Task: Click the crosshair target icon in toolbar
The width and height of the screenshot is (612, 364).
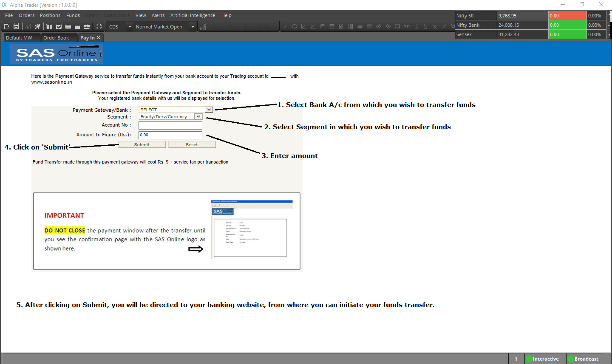Action: (99, 26)
